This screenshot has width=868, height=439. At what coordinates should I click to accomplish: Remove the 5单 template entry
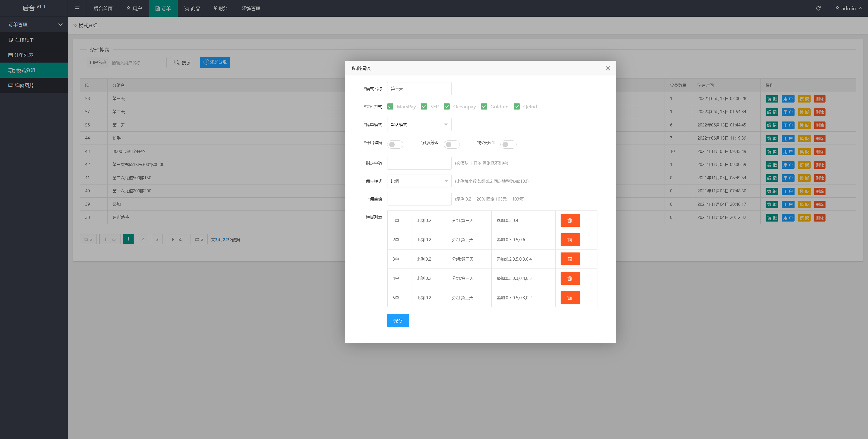click(x=570, y=298)
